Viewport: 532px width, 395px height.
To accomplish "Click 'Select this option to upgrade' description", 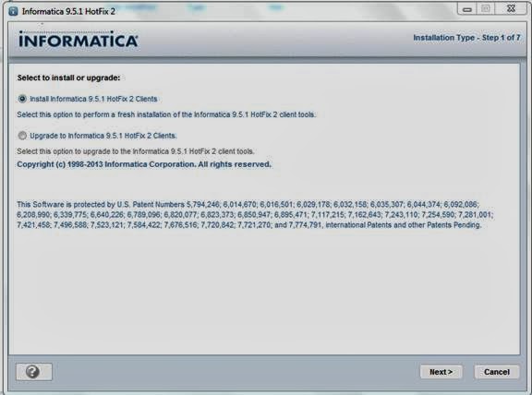I will point(136,151).
